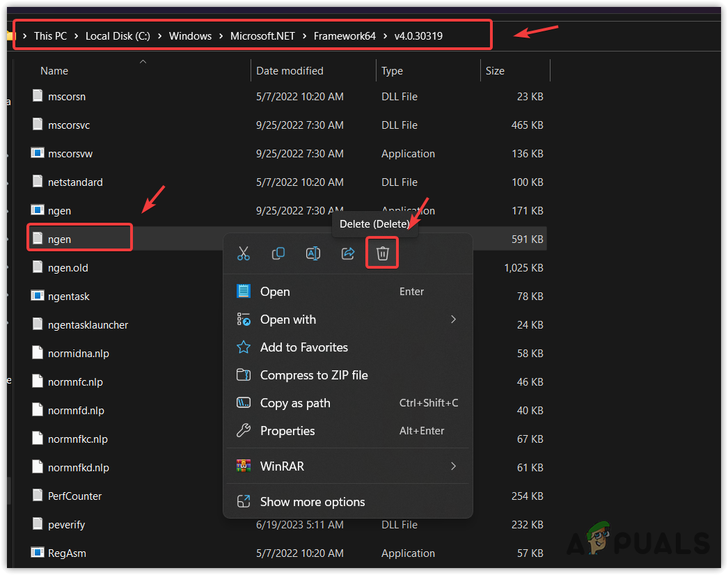Click the normidna.nlp file icon
Viewport: 728px width, 575px height.
pyautogui.click(x=38, y=352)
